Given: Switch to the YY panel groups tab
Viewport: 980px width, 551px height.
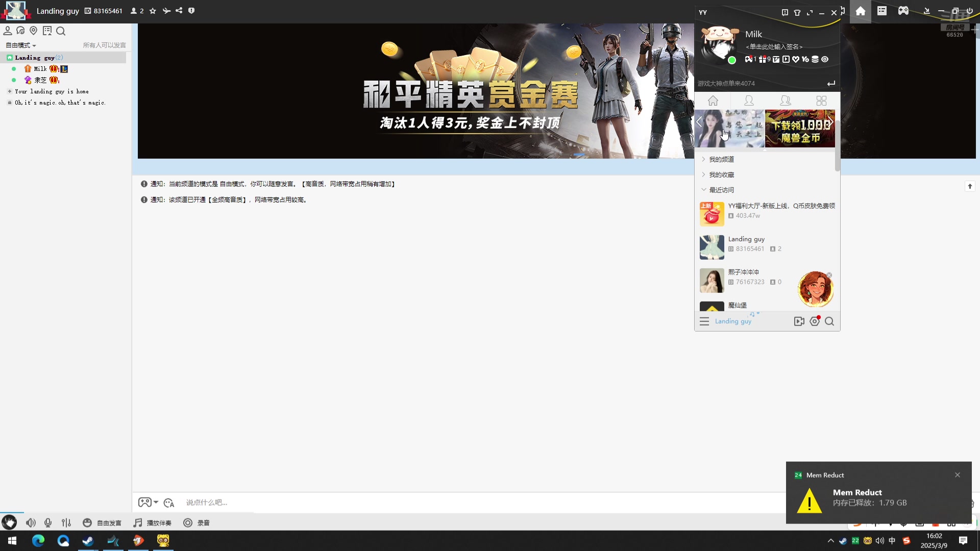Looking at the screenshot, I should tap(786, 101).
